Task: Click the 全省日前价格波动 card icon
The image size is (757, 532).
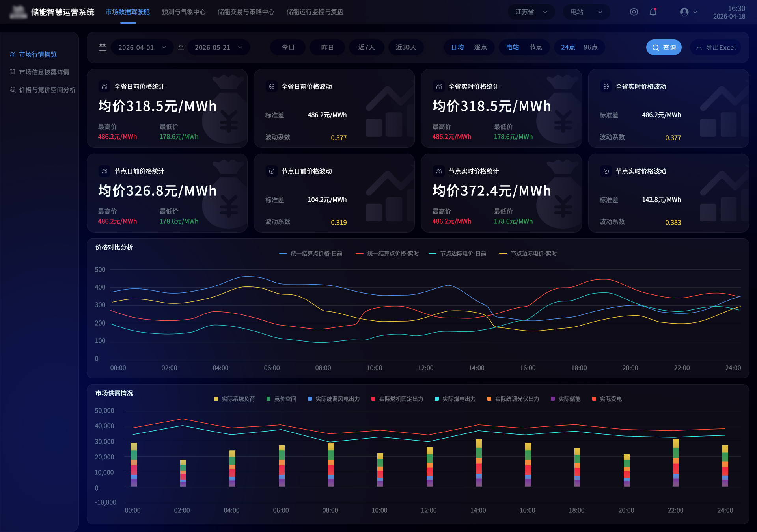Action: coord(272,86)
